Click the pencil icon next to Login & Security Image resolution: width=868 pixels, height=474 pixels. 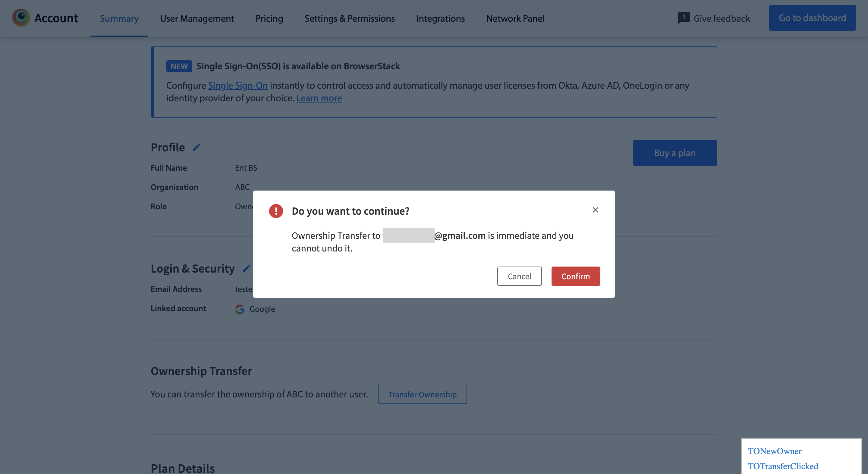pyautogui.click(x=246, y=268)
